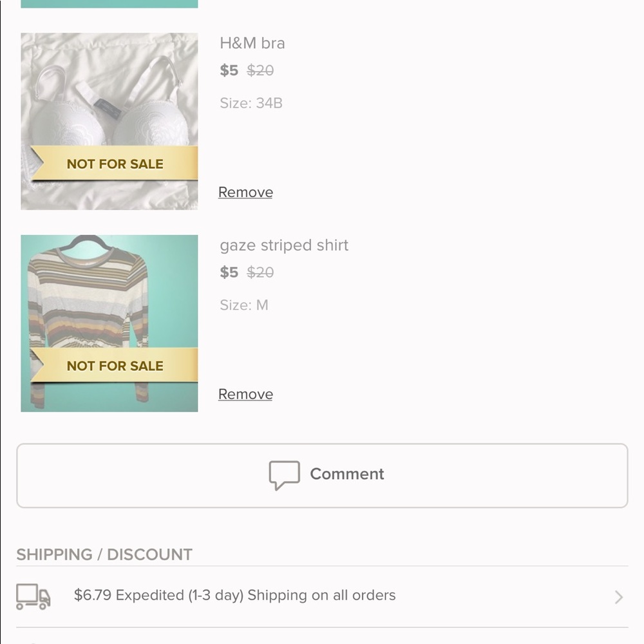Open the H&M bra product thumbnail
The image size is (644, 644).
click(109, 122)
